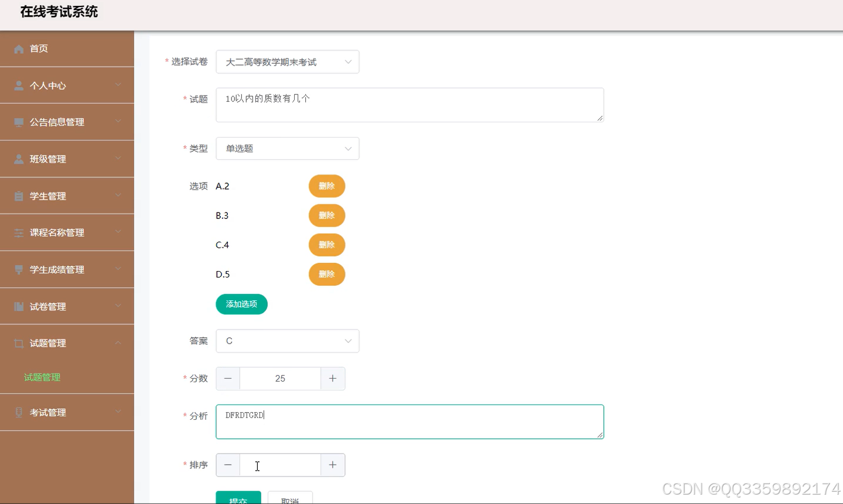Viewport: 843px width, 504px height.
Task: Expand 个人中心 with its chevron arrow
Action: (x=118, y=85)
